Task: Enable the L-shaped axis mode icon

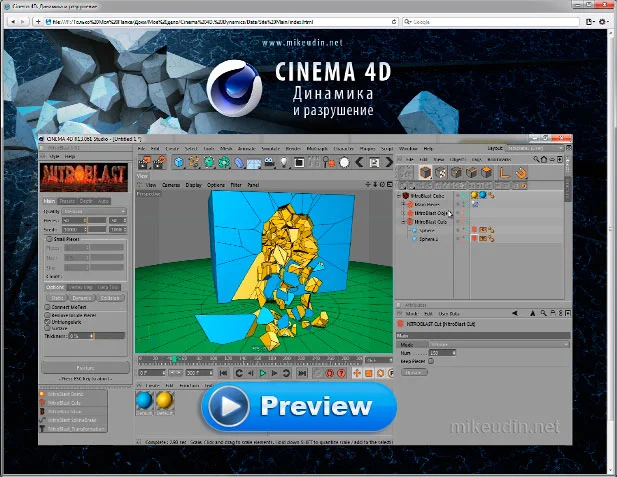Action: [504, 172]
